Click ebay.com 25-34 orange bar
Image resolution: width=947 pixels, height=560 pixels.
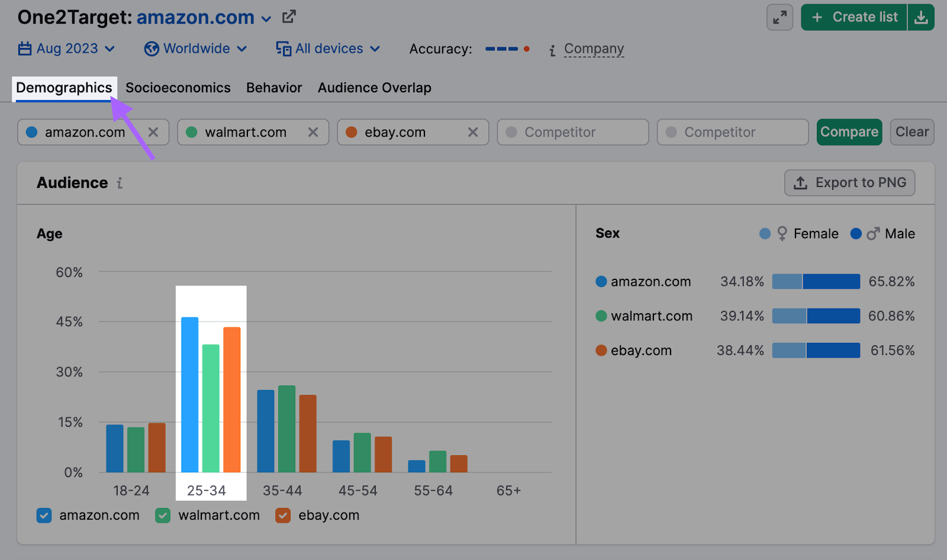pyautogui.click(x=232, y=400)
